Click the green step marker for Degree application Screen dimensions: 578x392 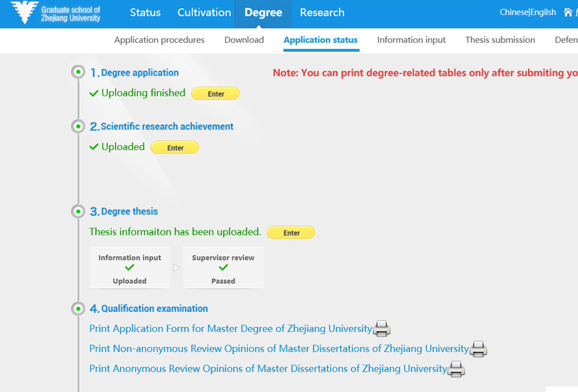click(78, 72)
